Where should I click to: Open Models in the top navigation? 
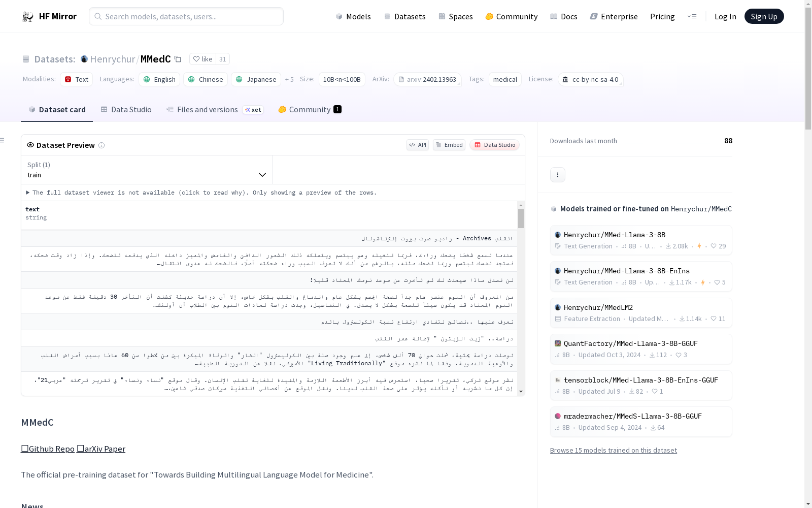pyautogui.click(x=353, y=16)
